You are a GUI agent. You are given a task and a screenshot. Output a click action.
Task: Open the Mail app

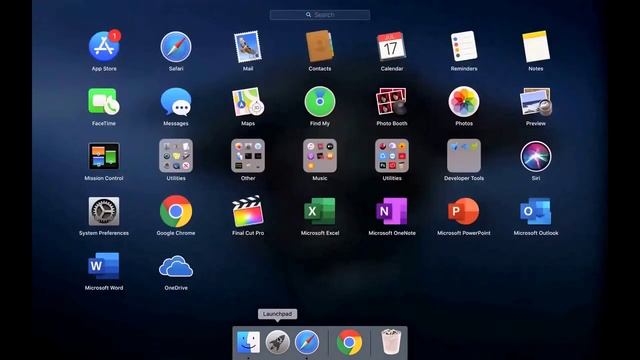tap(248, 47)
